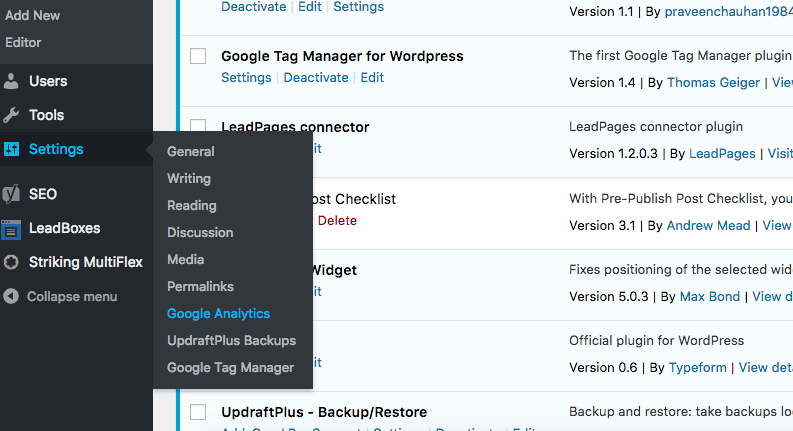This screenshot has height=431, width=793.
Task: Select Reading in the Settings submenu
Action: pos(192,206)
